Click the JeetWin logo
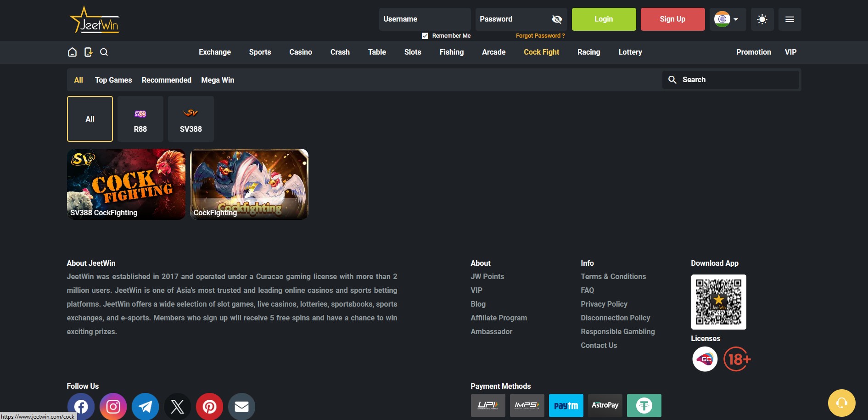This screenshot has height=420, width=868. 95,20
